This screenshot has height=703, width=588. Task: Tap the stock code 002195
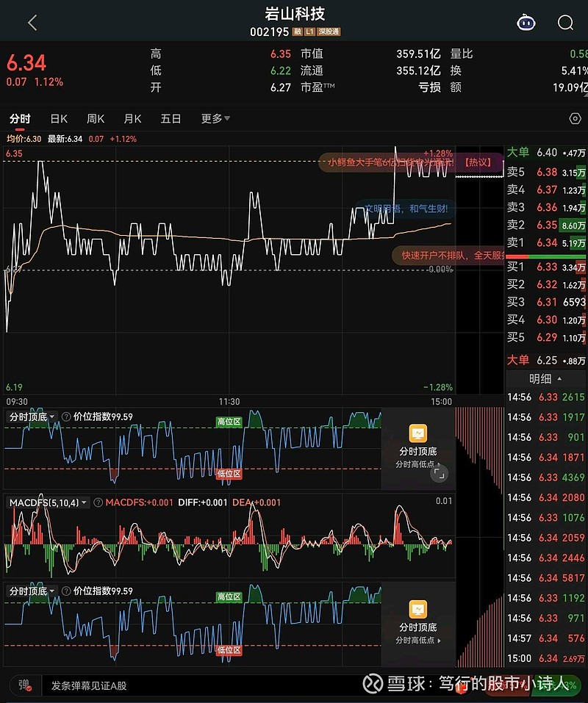[269, 32]
